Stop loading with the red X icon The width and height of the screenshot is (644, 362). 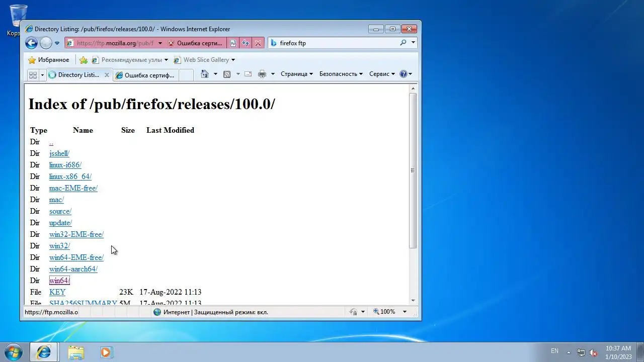click(x=258, y=43)
